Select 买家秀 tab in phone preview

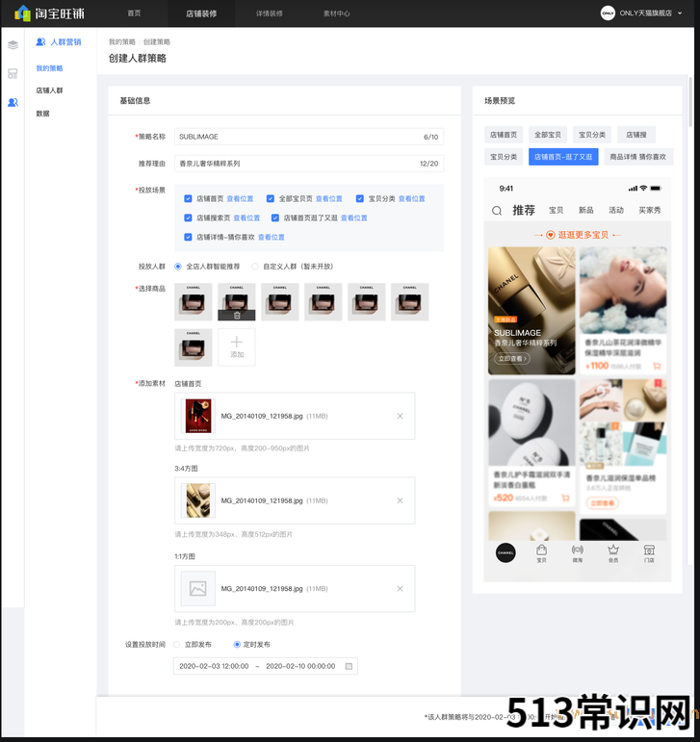point(649,210)
